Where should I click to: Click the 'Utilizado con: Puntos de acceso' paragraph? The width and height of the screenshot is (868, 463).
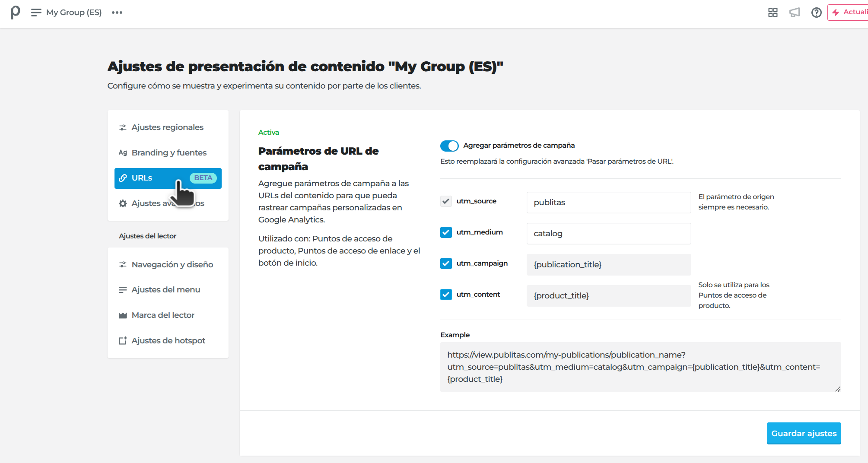[339, 251]
